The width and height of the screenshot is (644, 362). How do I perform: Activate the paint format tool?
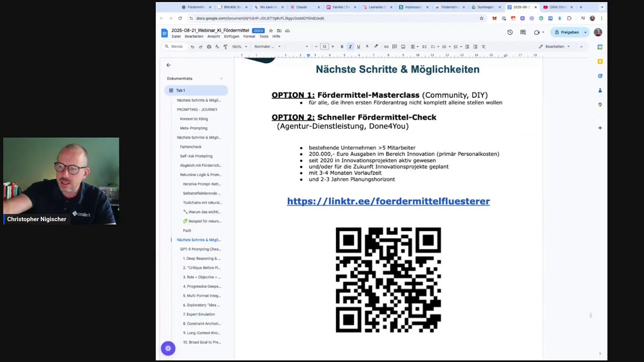(225, 47)
